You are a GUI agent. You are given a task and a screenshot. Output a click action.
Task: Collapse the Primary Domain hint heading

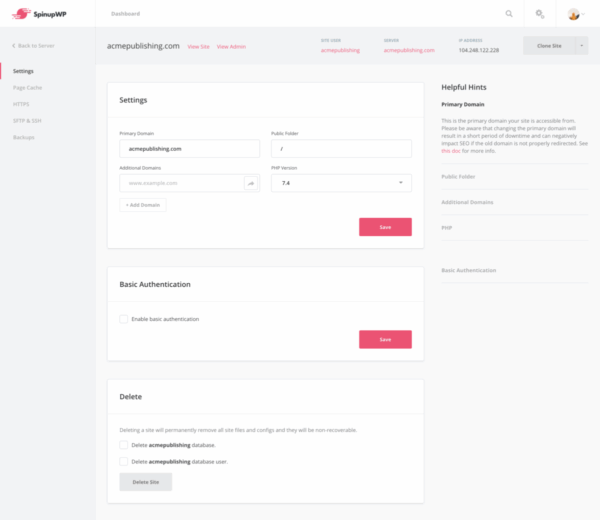click(463, 104)
